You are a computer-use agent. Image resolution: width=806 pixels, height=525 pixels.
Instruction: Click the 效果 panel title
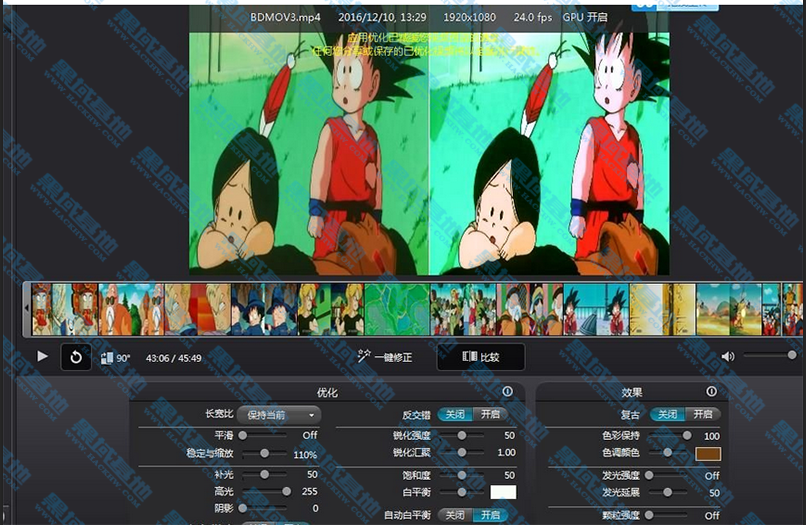[x=632, y=393]
